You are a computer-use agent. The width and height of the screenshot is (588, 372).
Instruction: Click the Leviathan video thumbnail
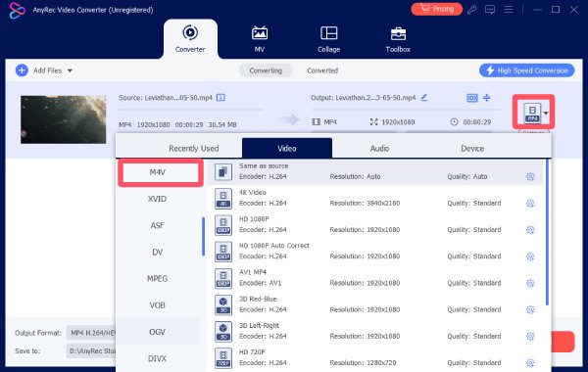[x=64, y=119]
